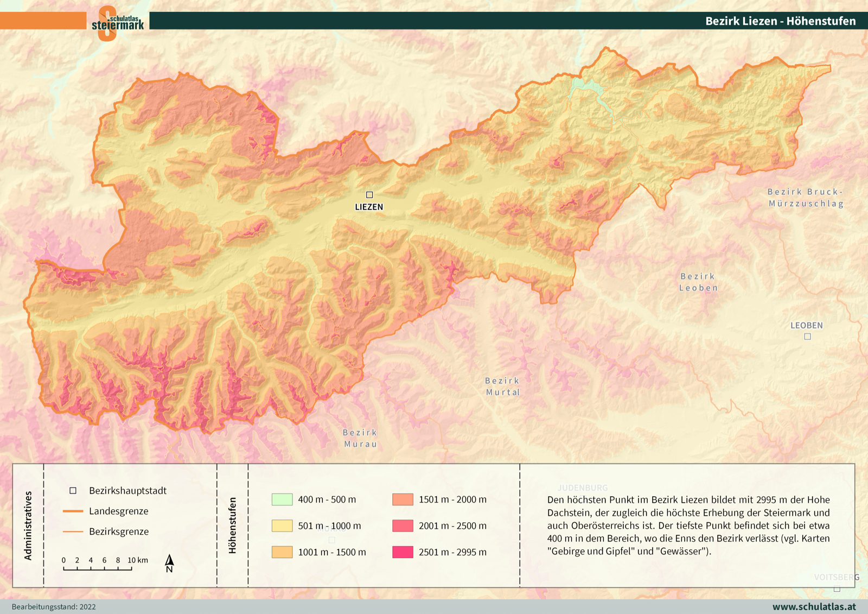Screen dimensions: 868x614
Task: Pick the 1501 m - 2000 m salmon swatch
Action: [403, 499]
